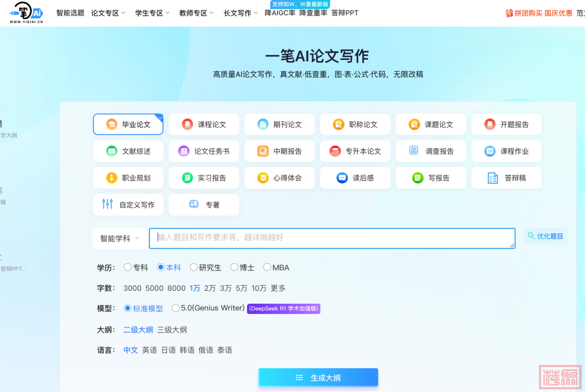Go to 降AIGC率 in top navigation
The image size is (585, 392).
280,13
